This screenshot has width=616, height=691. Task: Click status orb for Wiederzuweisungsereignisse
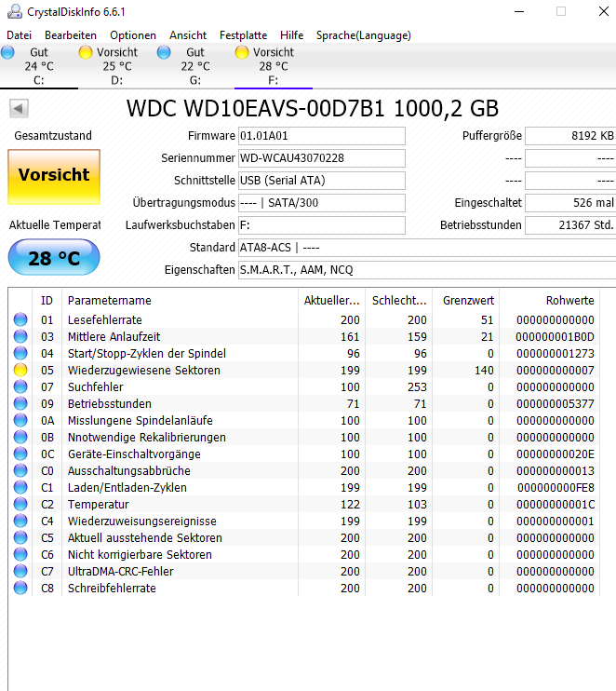coord(20,521)
